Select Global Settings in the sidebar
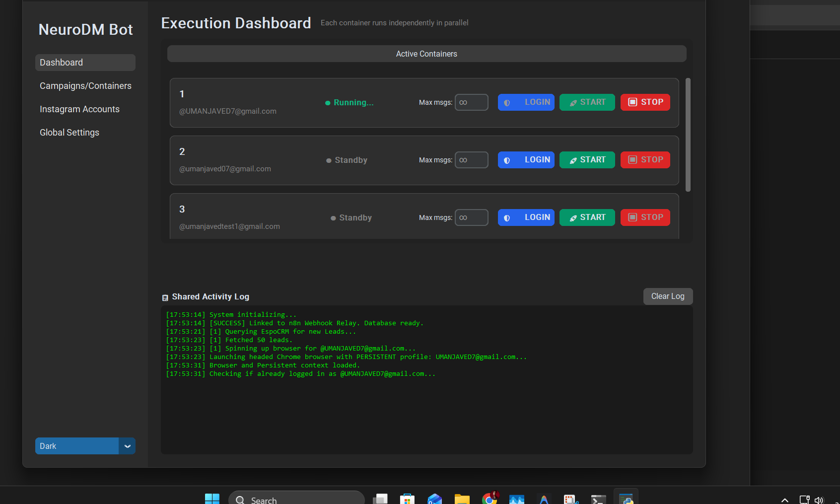This screenshot has height=504, width=840. (70, 132)
